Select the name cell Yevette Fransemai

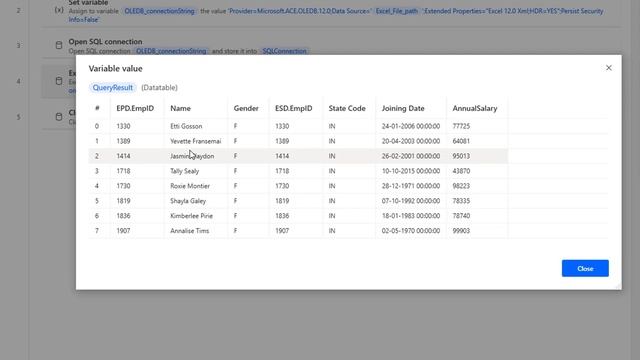(x=196, y=141)
